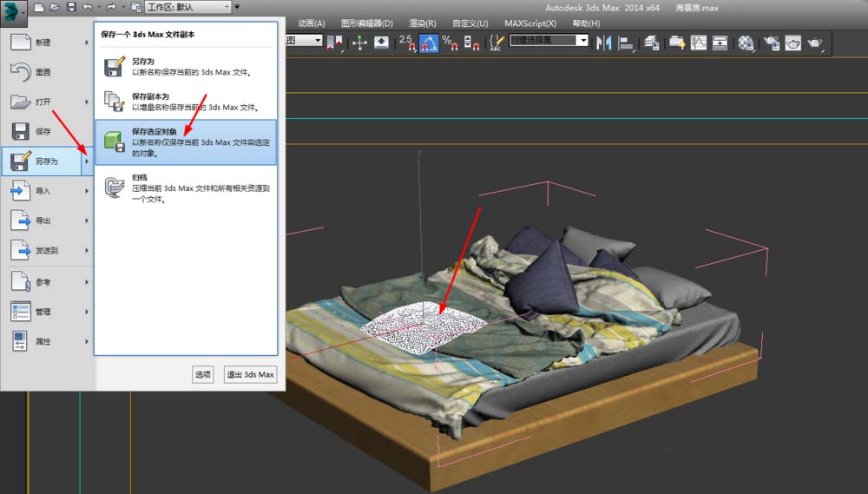Click the 选项 button
Image resolution: width=868 pixels, height=494 pixels.
[x=203, y=374]
